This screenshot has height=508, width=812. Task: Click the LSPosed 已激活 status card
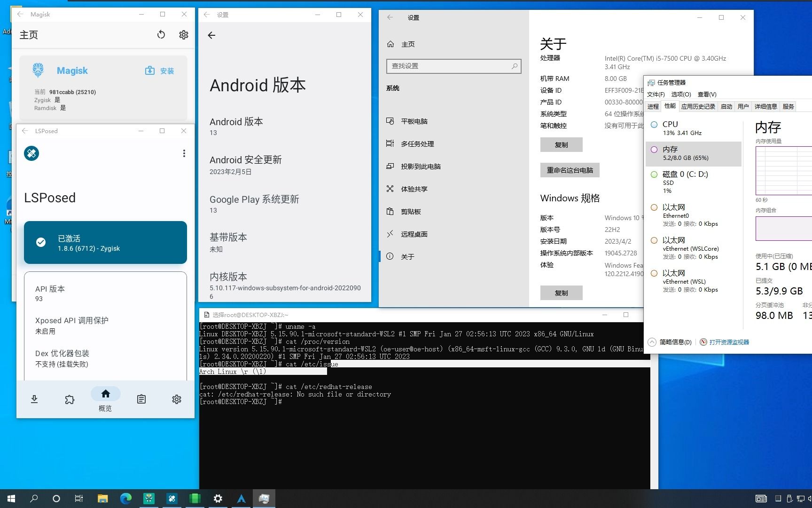pos(105,243)
